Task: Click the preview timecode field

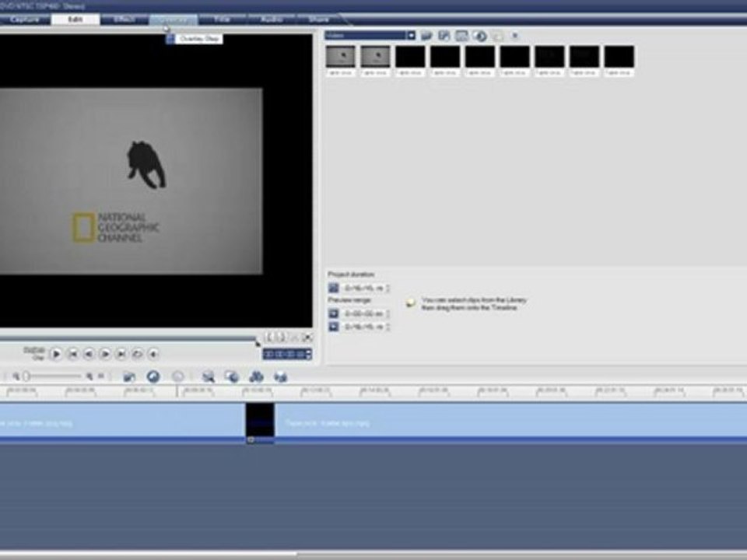Action: 284,355
